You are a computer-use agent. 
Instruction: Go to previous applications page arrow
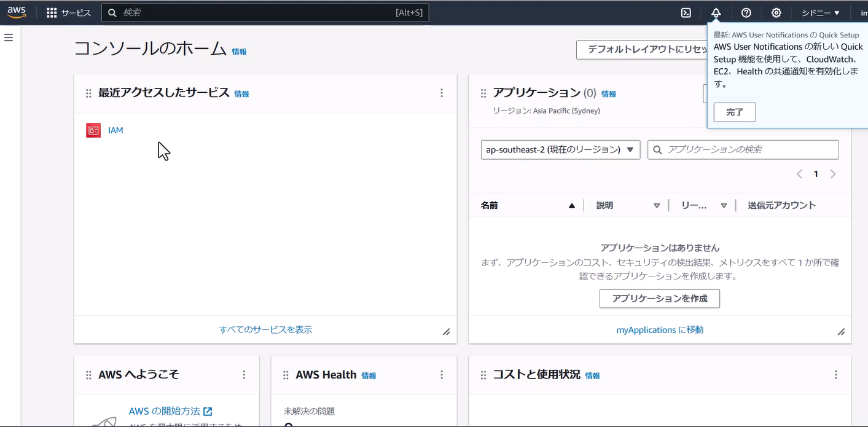pos(799,174)
